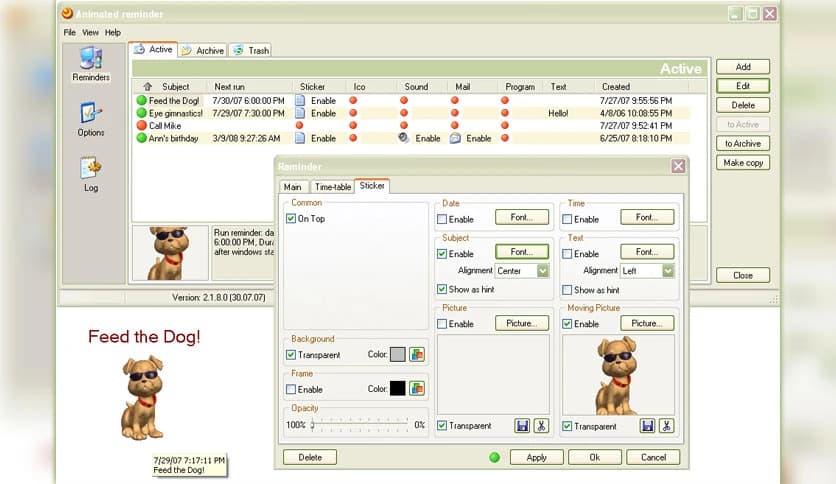Click Animated reminder title bar app icon
This screenshot has width=836, height=484.
(x=67, y=13)
